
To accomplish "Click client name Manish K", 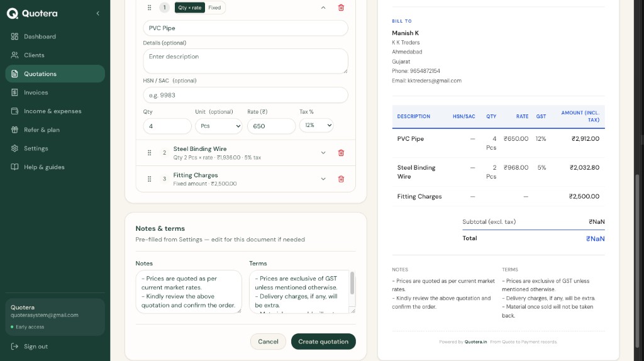I will point(406,33).
